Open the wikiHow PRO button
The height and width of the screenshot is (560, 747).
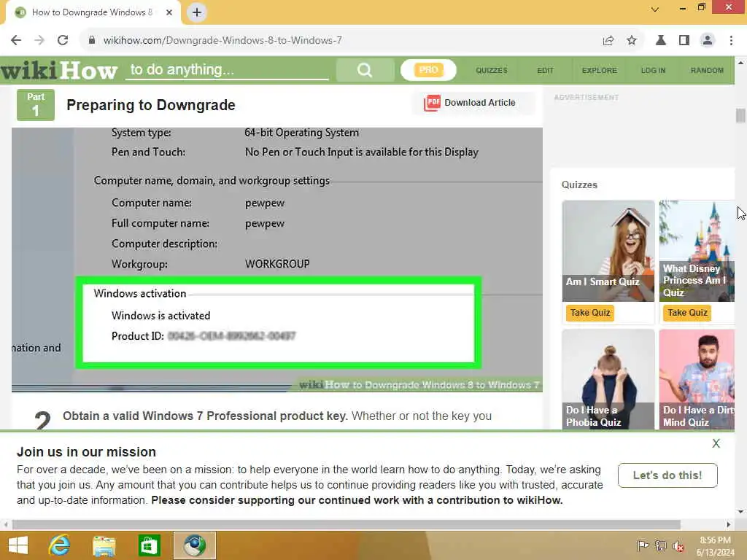click(x=428, y=70)
